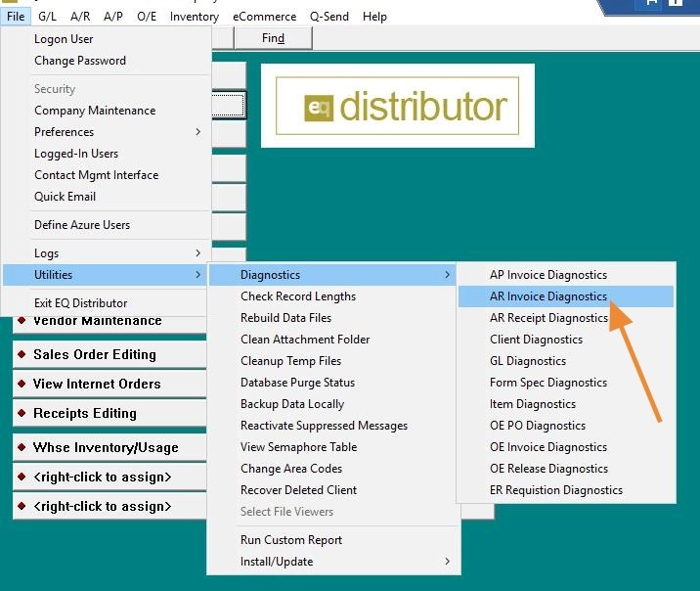Open Client Diagnostics
This screenshot has height=591, width=700.
point(566,340)
